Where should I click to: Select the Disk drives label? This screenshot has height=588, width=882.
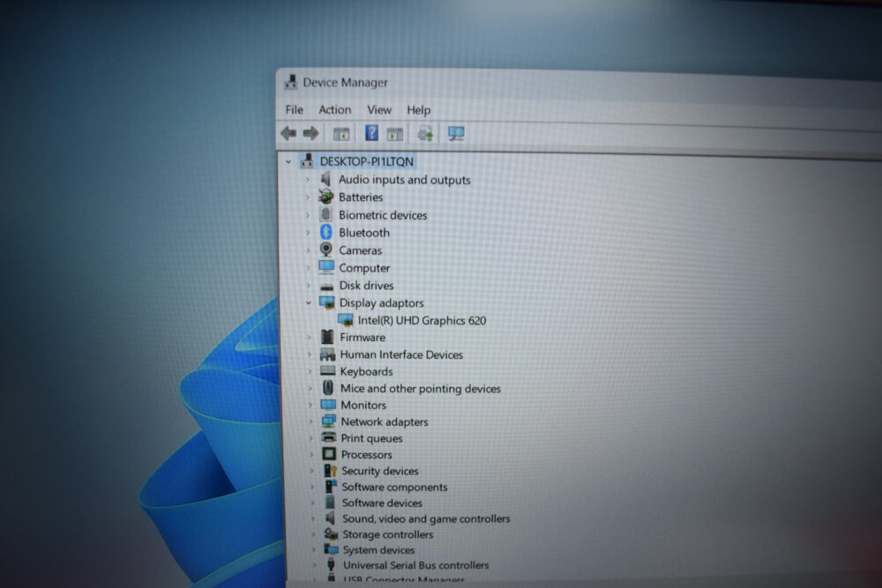[366, 286]
